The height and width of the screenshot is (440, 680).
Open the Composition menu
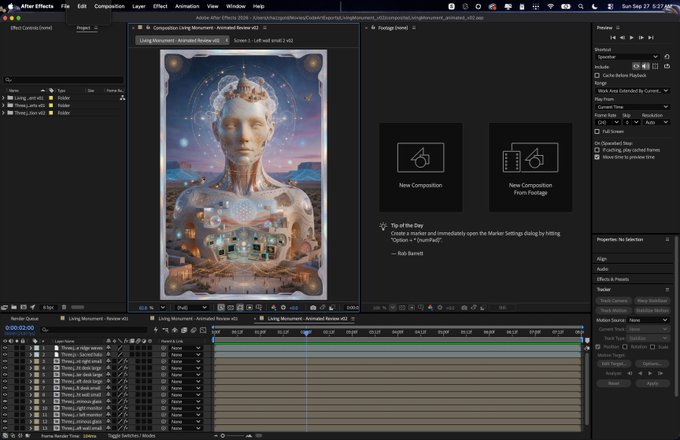(x=109, y=6)
